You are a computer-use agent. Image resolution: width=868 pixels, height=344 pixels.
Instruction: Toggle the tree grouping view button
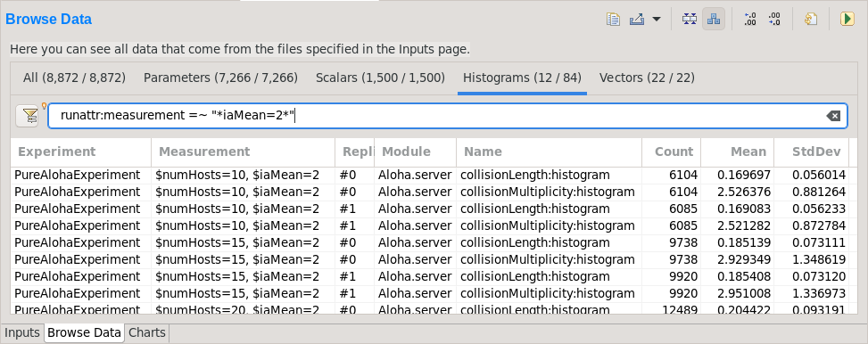[714, 20]
